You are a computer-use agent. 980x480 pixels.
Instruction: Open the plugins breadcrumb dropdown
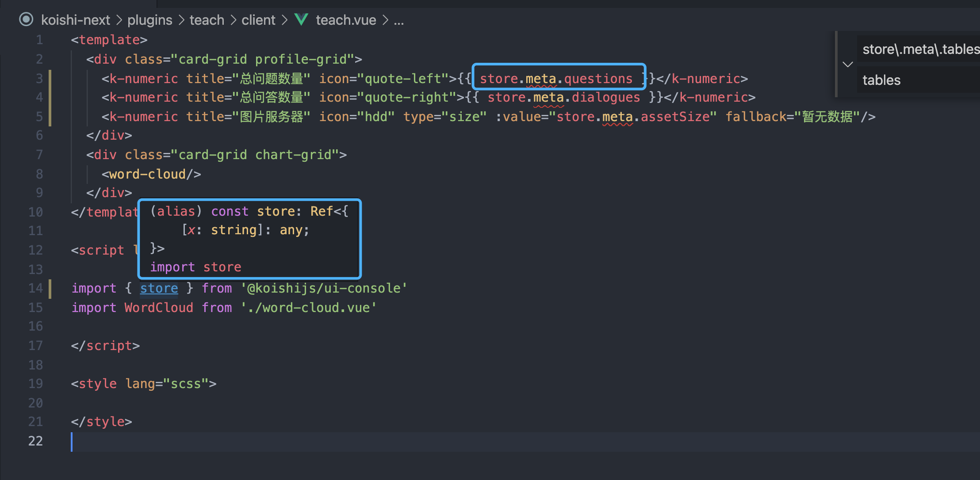pyautogui.click(x=149, y=20)
